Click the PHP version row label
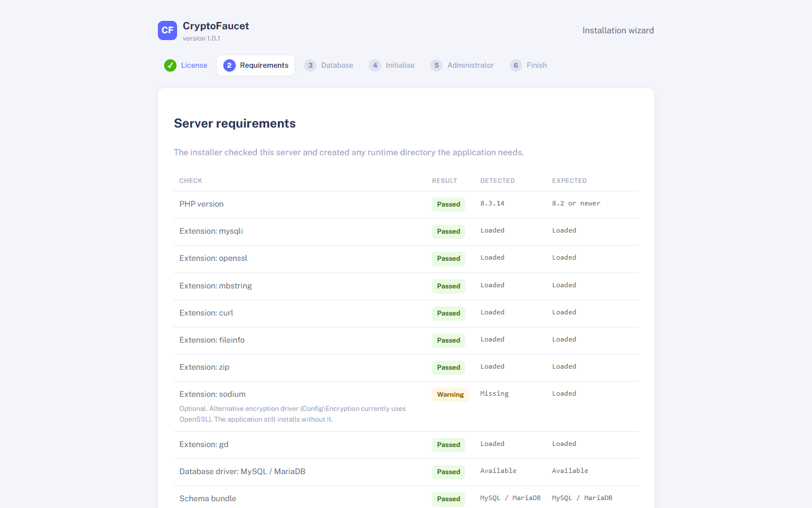The width and height of the screenshot is (812, 508). [201, 204]
